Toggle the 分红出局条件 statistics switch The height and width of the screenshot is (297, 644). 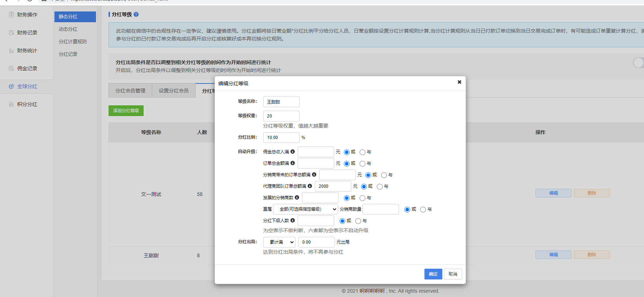tap(638, 63)
